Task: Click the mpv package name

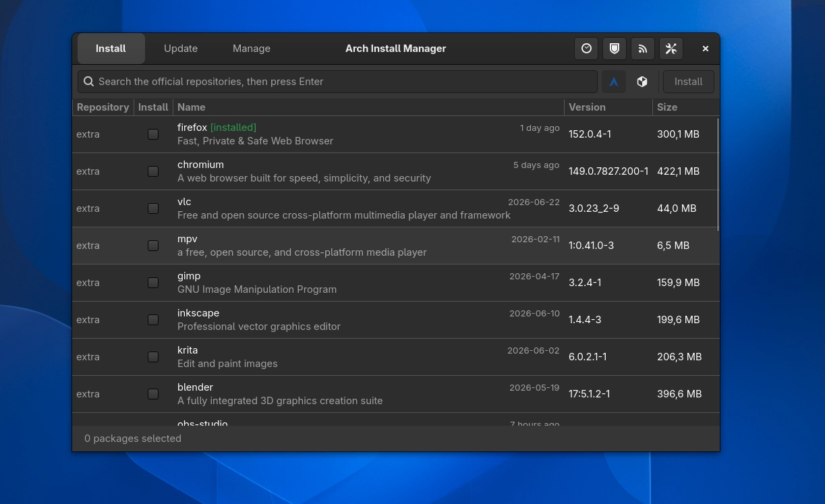Action: click(188, 239)
